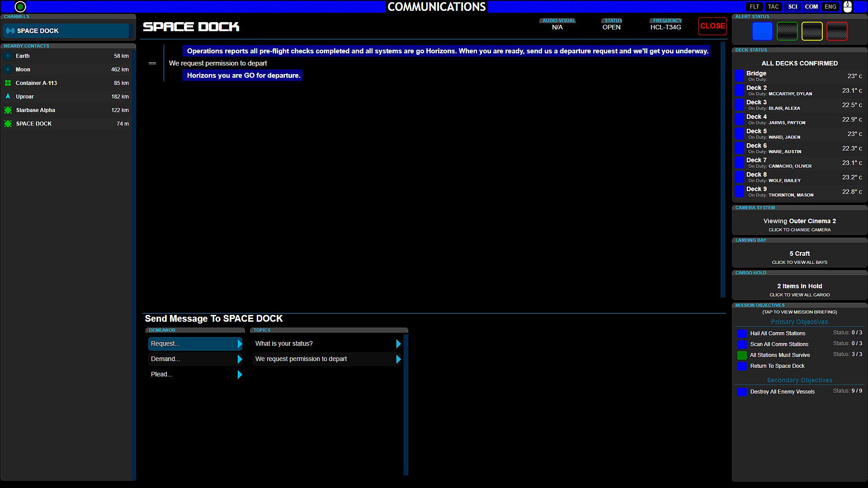Screen dimensions: 868x488
Task: Select the blue alert status swatch
Action: tap(762, 31)
